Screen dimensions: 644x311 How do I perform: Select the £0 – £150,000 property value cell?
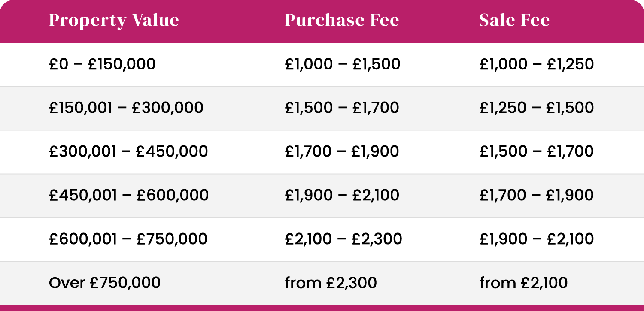102,64
